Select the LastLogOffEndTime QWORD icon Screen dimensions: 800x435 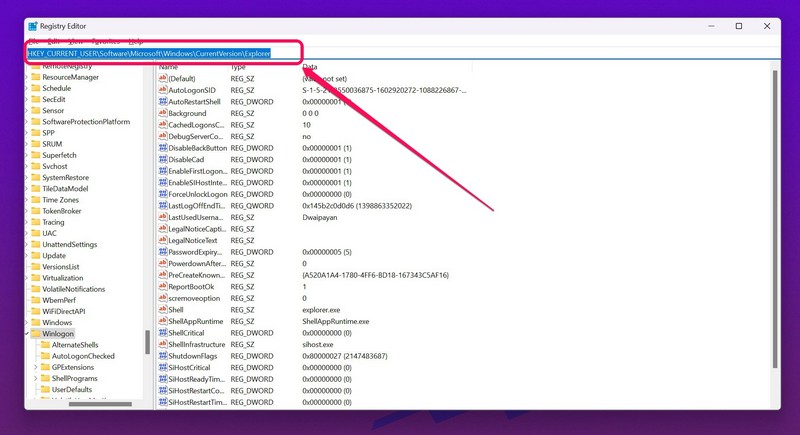click(x=162, y=206)
